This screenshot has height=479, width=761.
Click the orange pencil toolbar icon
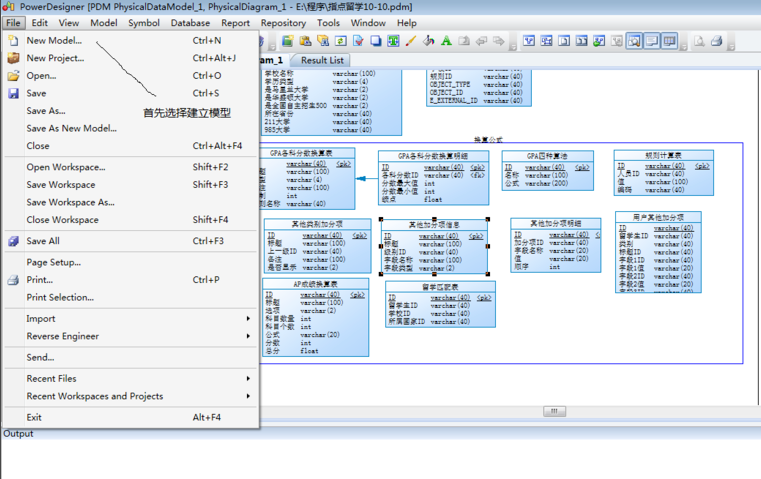(x=411, y=41)
